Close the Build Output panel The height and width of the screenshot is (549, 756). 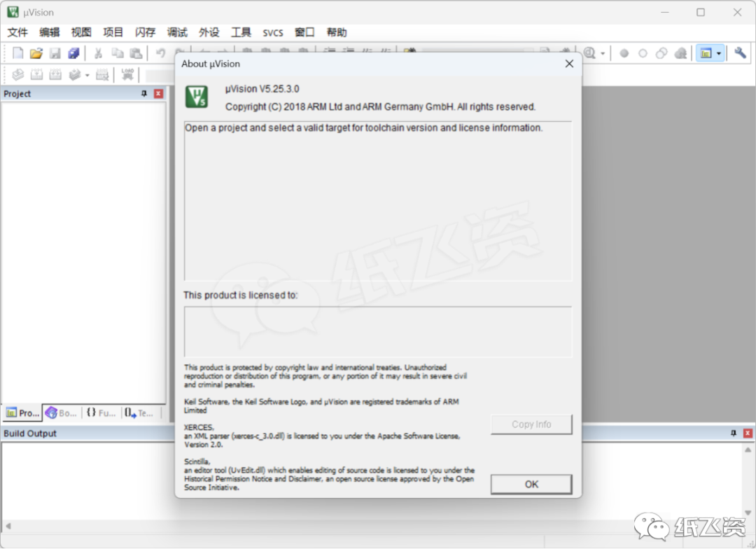coord(748,433)
